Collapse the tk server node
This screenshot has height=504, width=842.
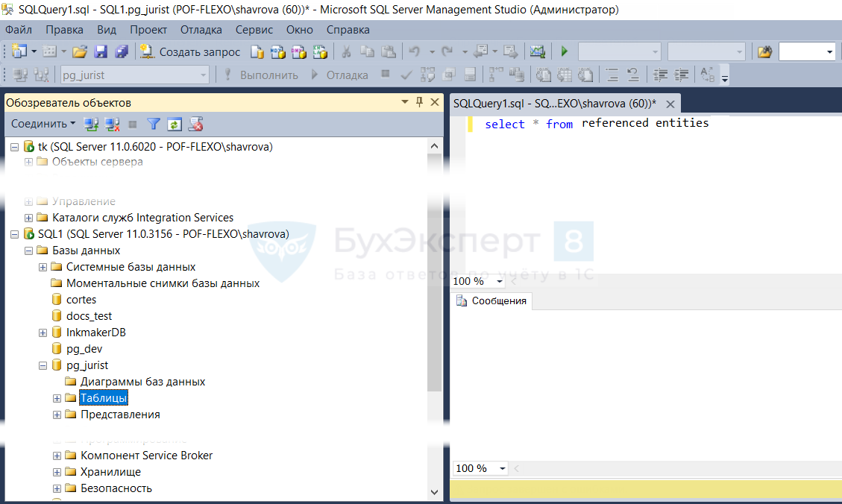14,147
